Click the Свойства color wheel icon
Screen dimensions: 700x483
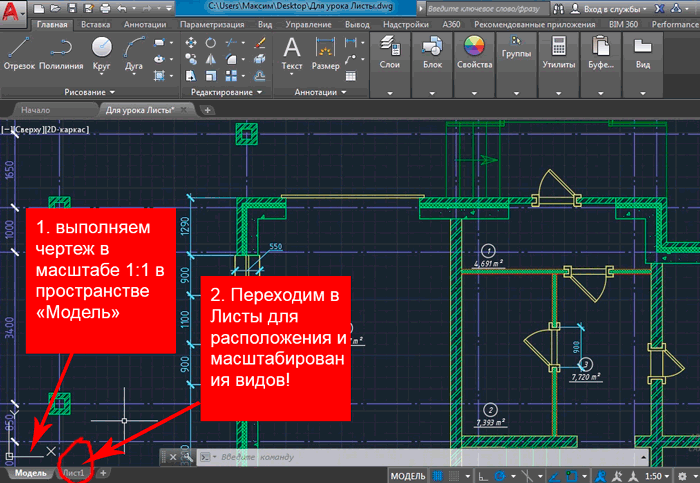click(474, 46)
